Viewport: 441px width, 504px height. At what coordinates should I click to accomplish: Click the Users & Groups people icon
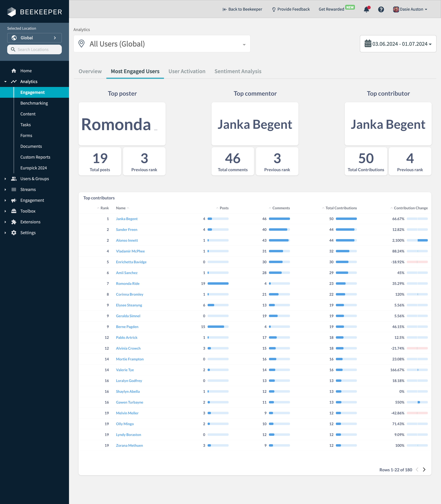[14, 179]
